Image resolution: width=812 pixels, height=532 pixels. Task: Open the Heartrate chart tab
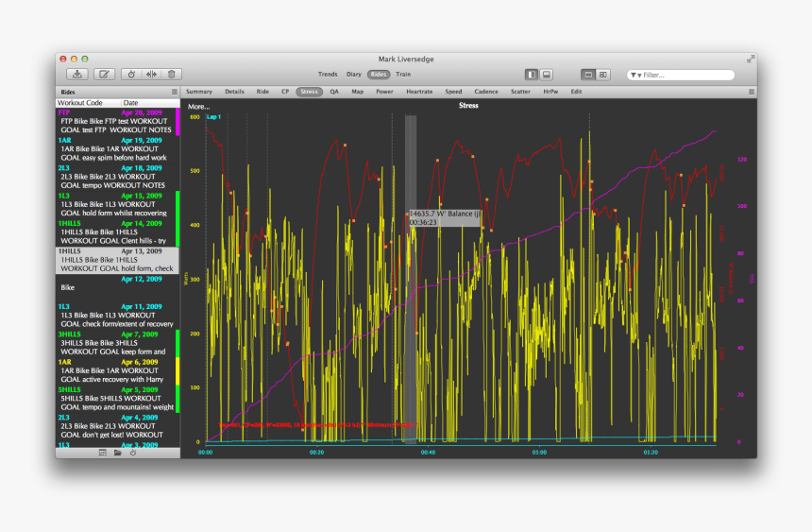click(x=419, y=92)
